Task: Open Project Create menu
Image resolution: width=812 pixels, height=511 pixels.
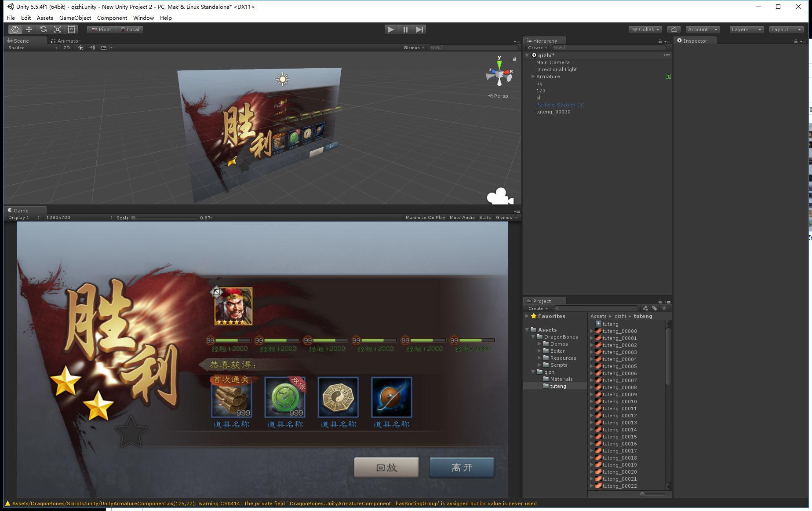Action: pos(537,309)
